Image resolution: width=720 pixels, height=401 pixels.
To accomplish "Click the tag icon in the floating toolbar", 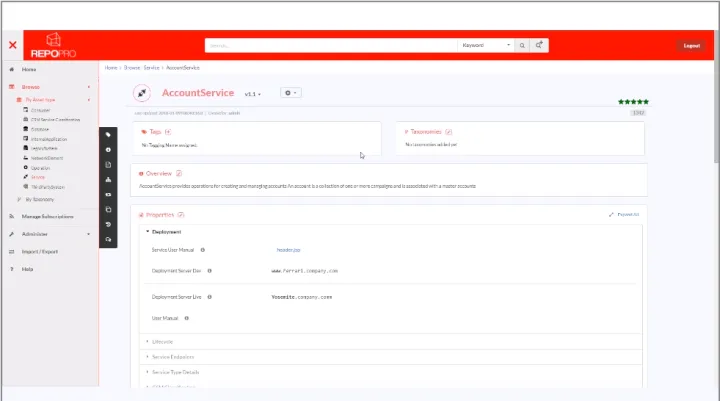I will (108, 134).
